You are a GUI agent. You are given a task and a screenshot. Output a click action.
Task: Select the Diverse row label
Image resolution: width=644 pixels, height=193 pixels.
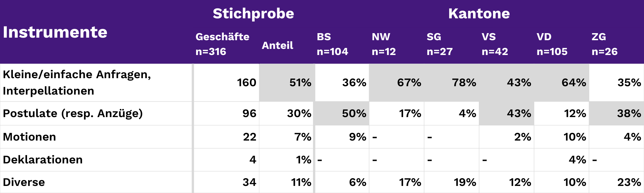click(x=24, y=182)
